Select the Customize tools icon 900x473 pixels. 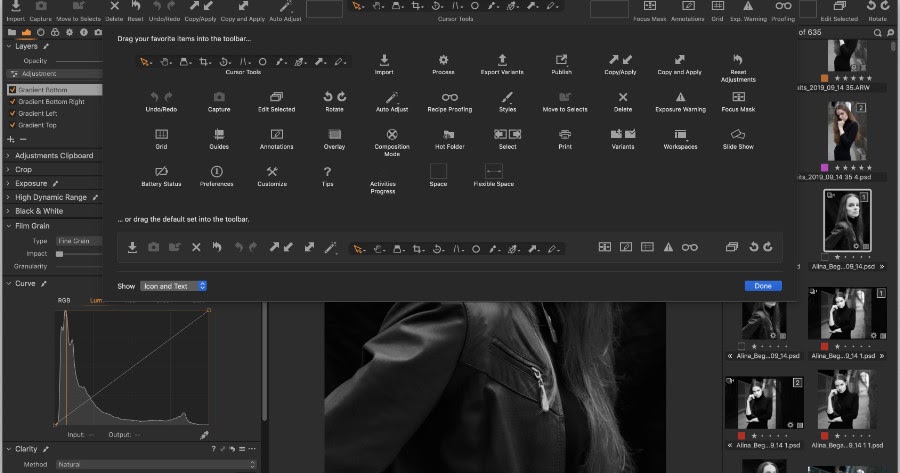pyautogui.click(x=272, y=172)
